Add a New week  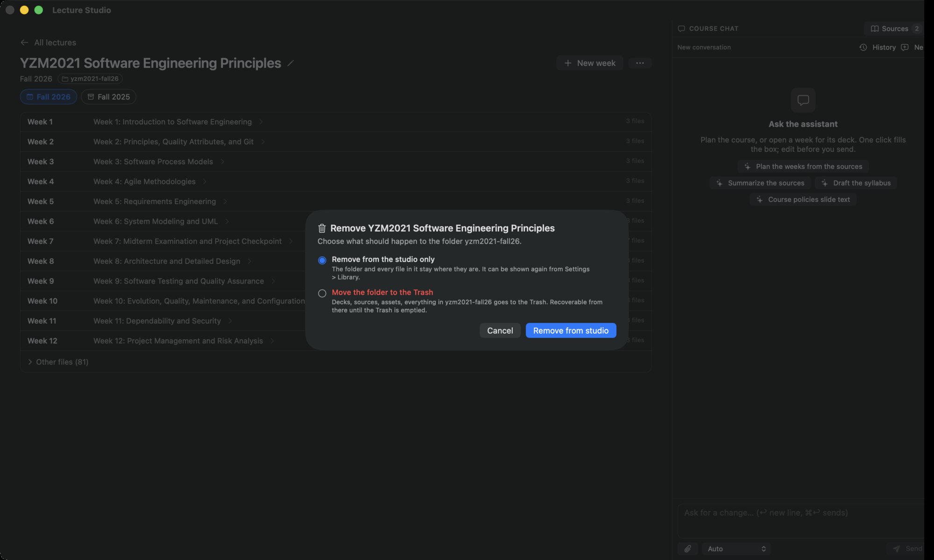[x=589, y=63]
